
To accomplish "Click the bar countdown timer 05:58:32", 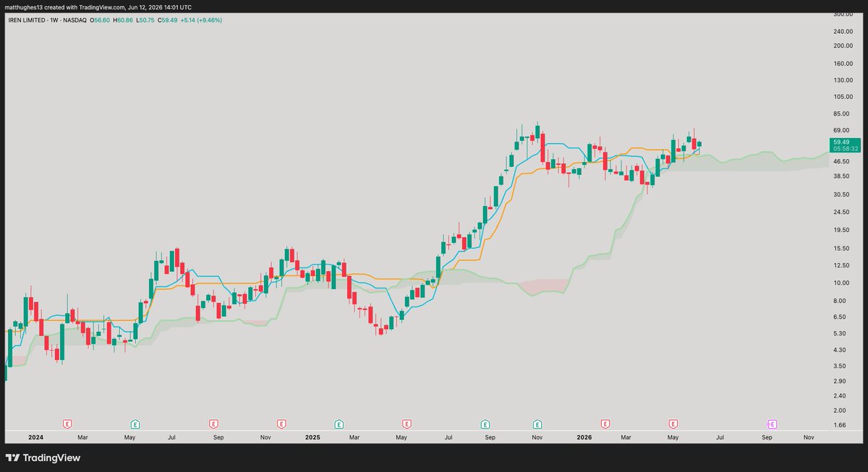I will point(844,148).
